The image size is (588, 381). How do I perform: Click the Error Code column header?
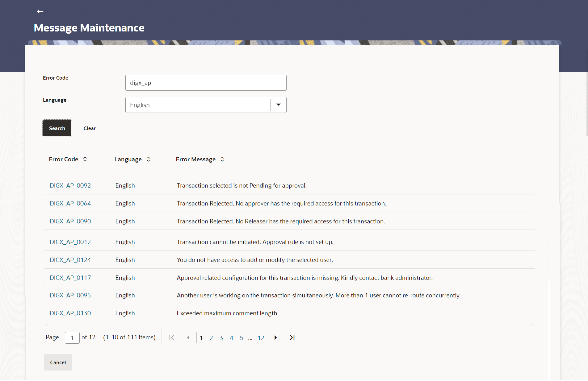[64, 159]
